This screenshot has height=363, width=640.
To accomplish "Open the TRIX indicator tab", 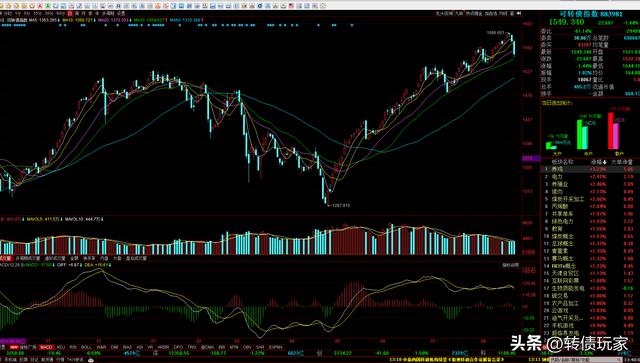I will 192,347.
